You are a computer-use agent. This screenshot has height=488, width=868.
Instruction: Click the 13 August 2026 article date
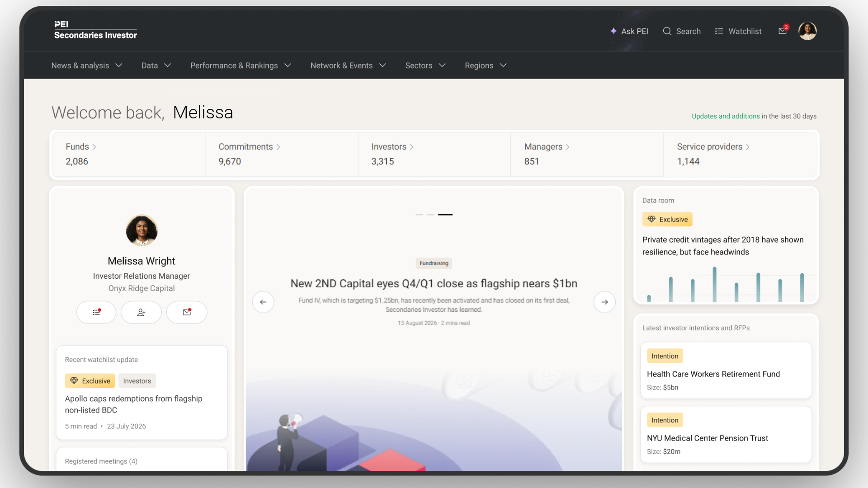tap(417, 323)
